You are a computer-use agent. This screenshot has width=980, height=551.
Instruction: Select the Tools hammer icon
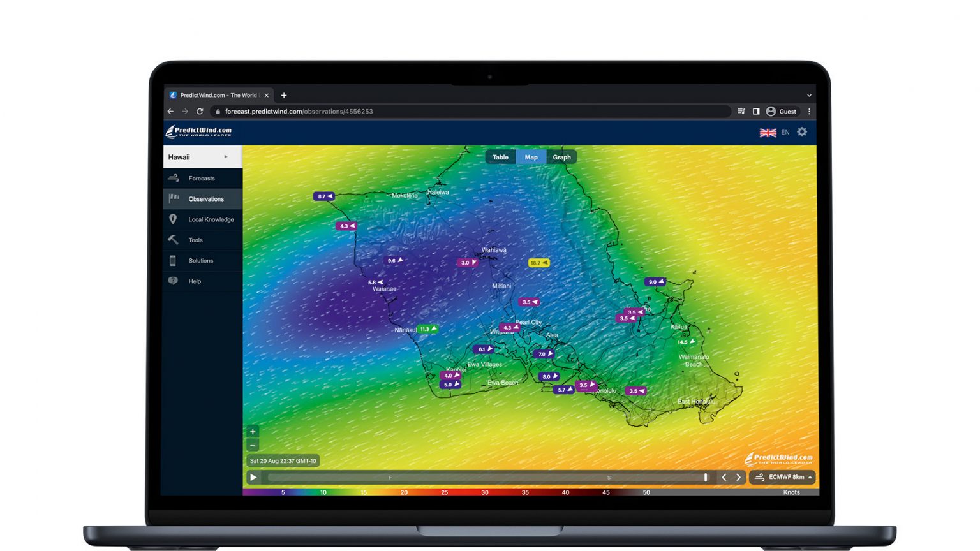tap(174, 240)
